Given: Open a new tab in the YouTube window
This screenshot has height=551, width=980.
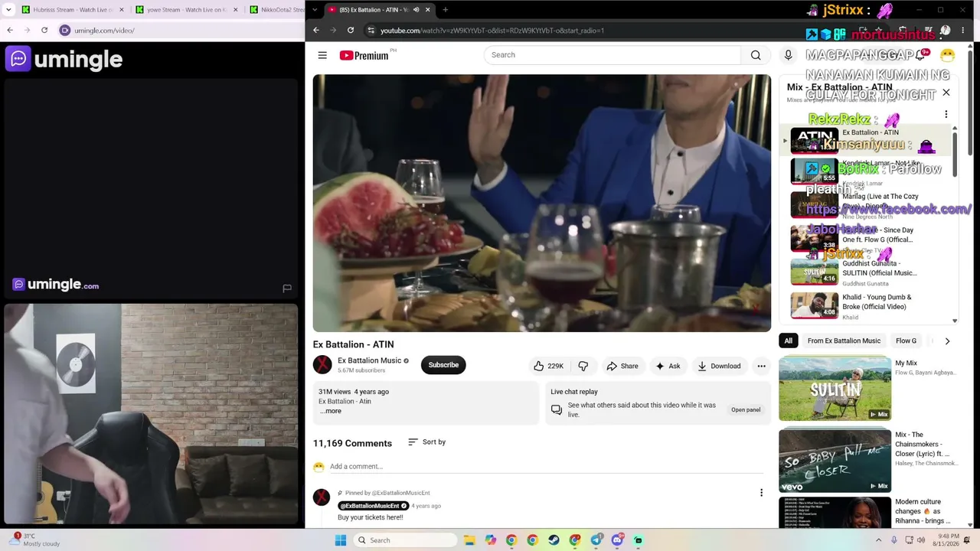Looking at the screenshot, I should 445,10.
